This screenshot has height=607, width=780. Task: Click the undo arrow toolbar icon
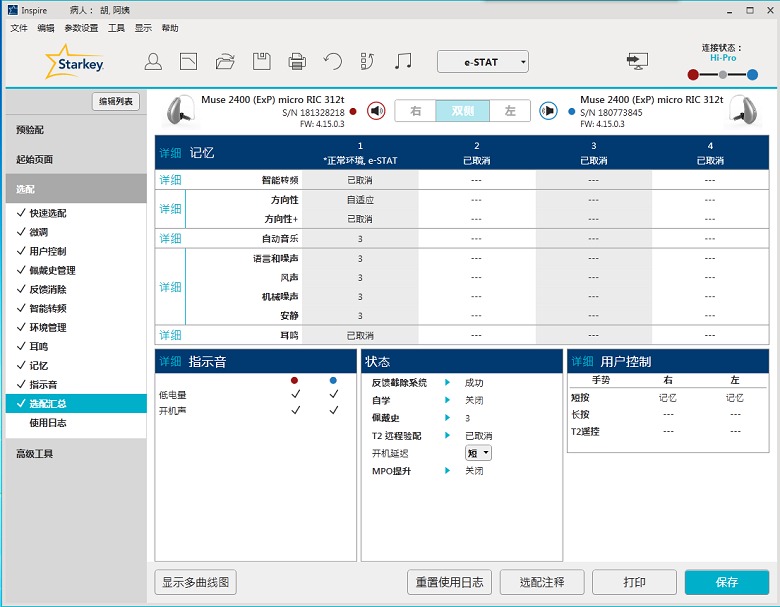(x=333, y=62)
